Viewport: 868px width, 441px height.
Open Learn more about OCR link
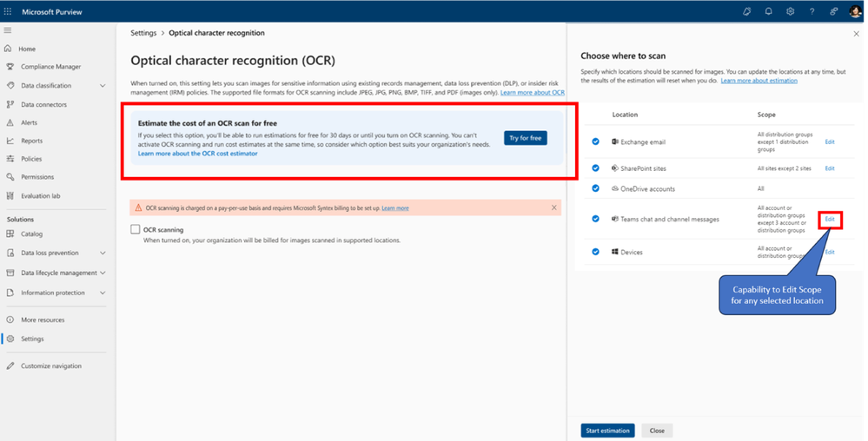532,92
